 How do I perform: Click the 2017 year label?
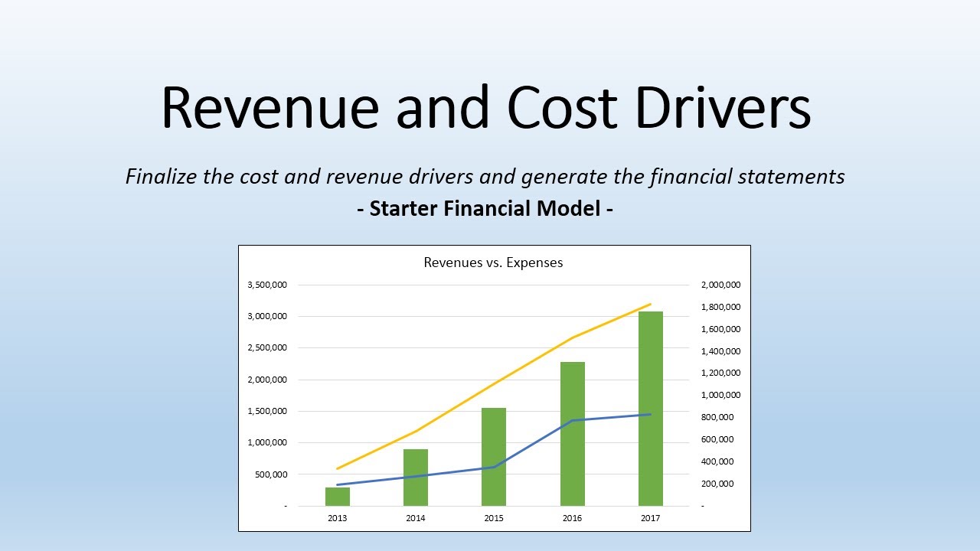tap(651, 518)
